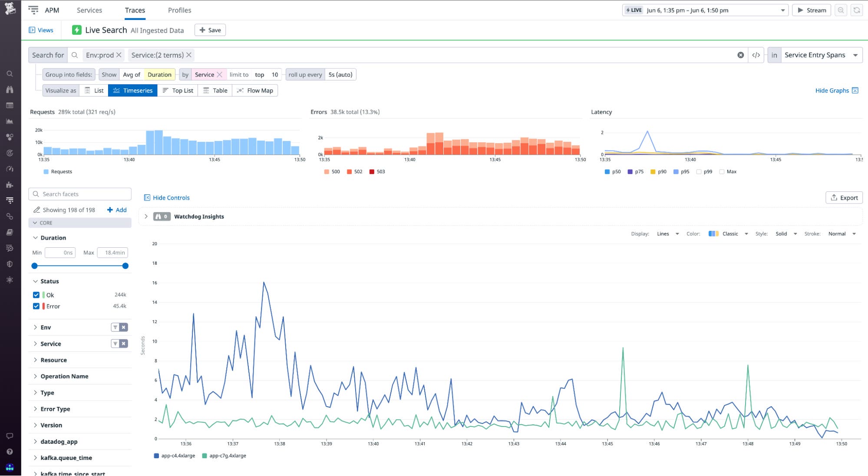Enable the p99 latency legend toggle
Viewport: 868px width, 476px height.
[x=700, y=171]
